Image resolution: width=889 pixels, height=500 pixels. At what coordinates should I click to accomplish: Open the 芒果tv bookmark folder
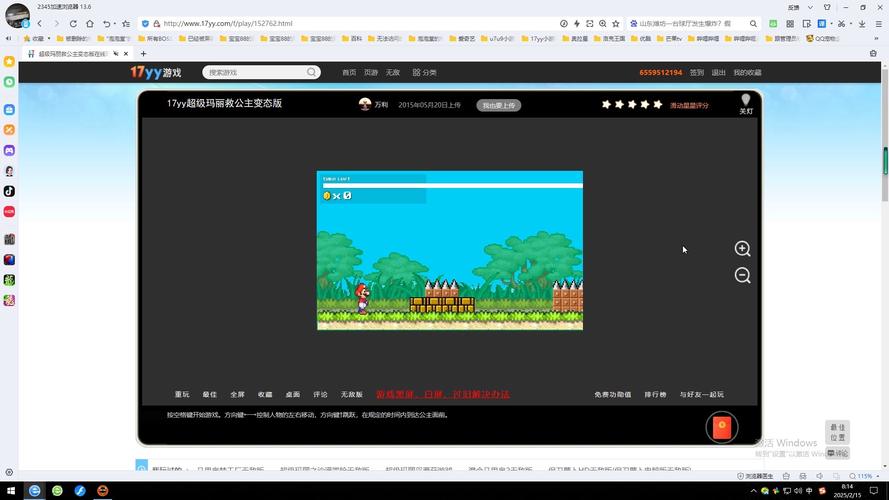669,39
